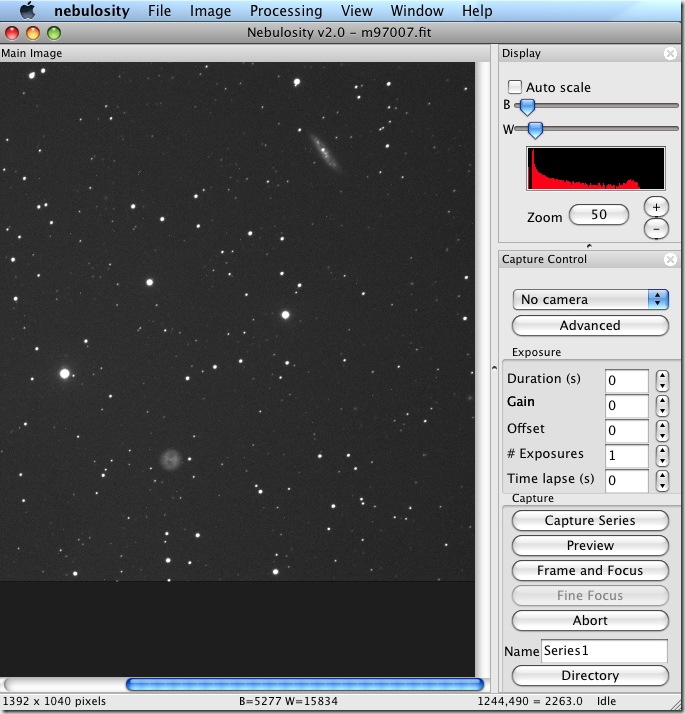
Task: Click the Advanced button
Action: point(590,326)
